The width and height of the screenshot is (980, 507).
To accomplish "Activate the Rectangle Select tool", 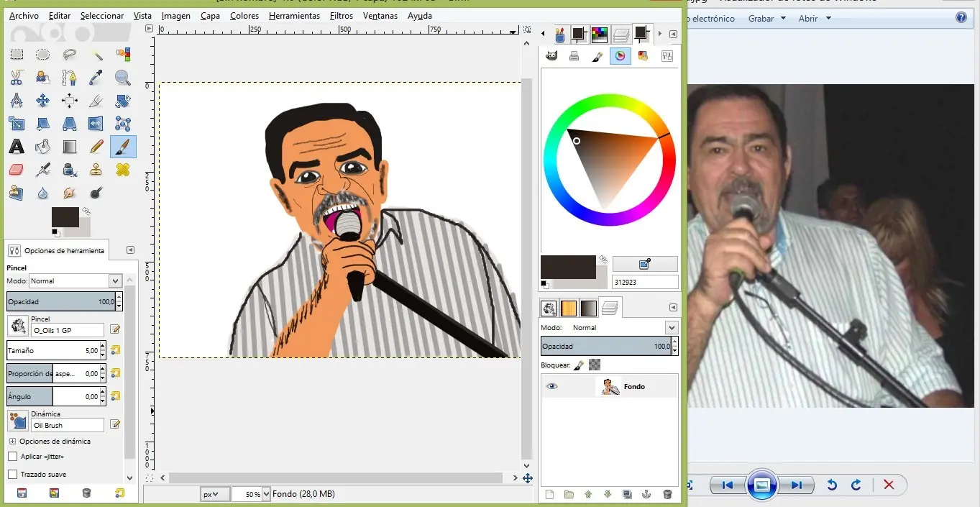I will tap(16, 55).
